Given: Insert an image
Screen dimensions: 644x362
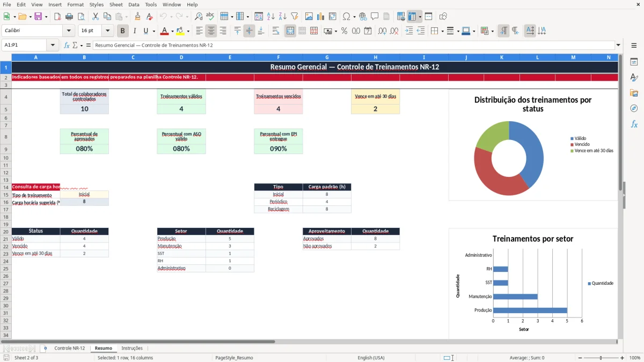Looking at the screenshot, I should (309, 17).
